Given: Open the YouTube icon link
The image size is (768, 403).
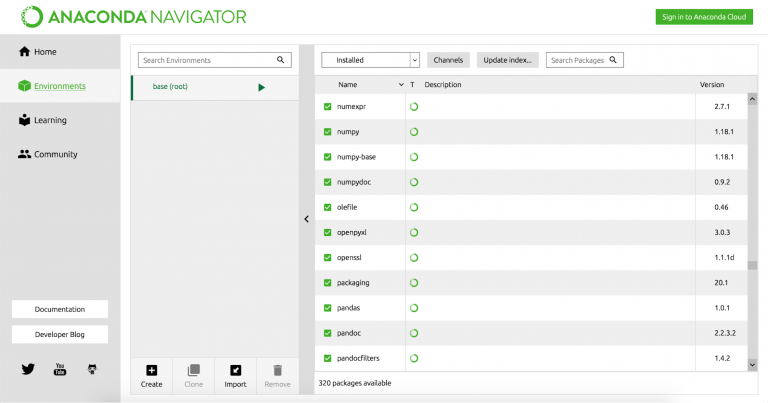Looking at the screenshot, I should click(x=60, y=369).
